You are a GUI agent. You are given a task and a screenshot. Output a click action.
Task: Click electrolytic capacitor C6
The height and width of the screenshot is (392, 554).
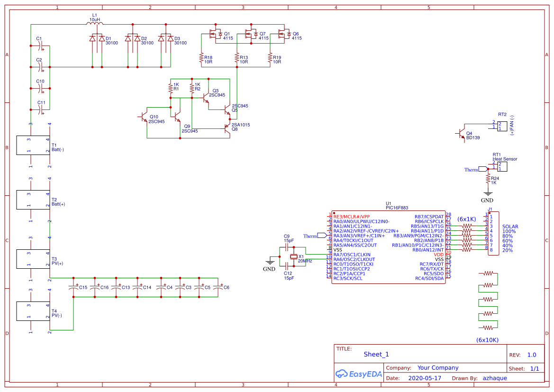click(x=218, y=287)
